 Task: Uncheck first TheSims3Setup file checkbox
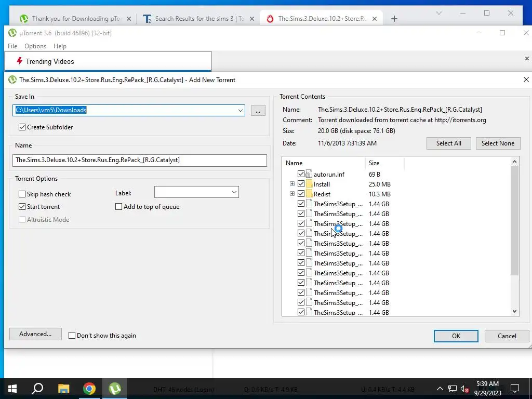point(301,204)
